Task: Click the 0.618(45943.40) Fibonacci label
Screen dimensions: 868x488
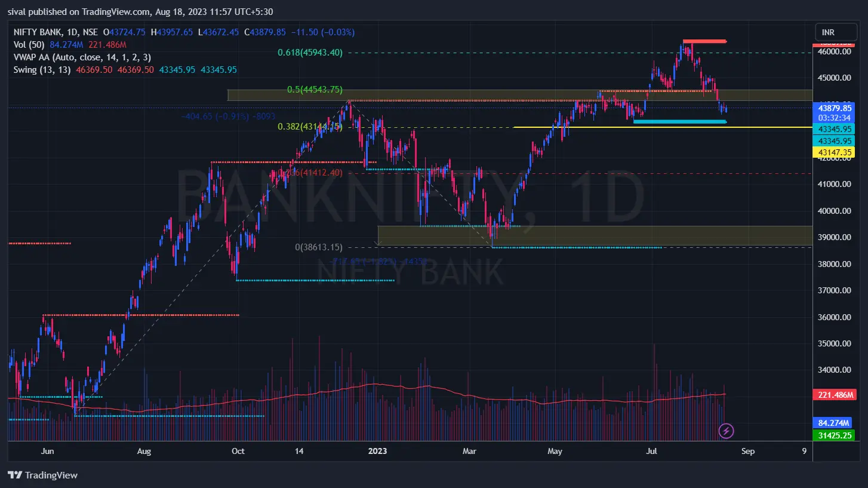Action: point(310,53)
